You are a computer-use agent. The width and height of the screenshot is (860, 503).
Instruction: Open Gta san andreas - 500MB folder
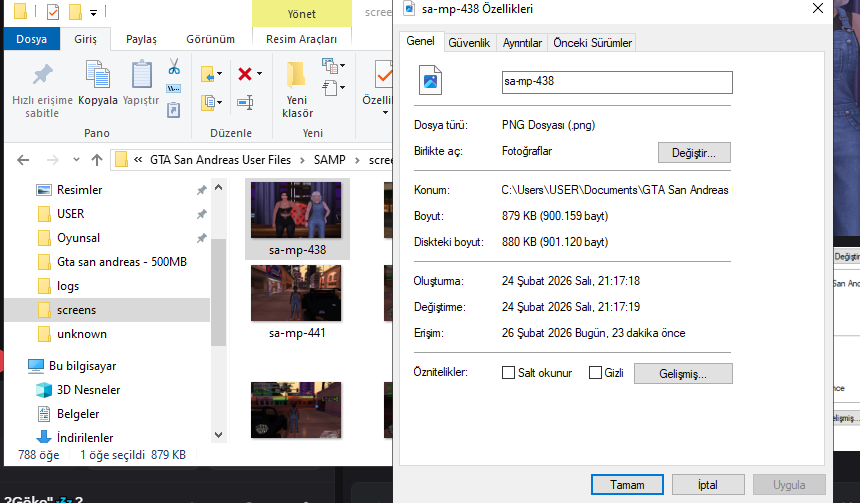coord(122,262)
